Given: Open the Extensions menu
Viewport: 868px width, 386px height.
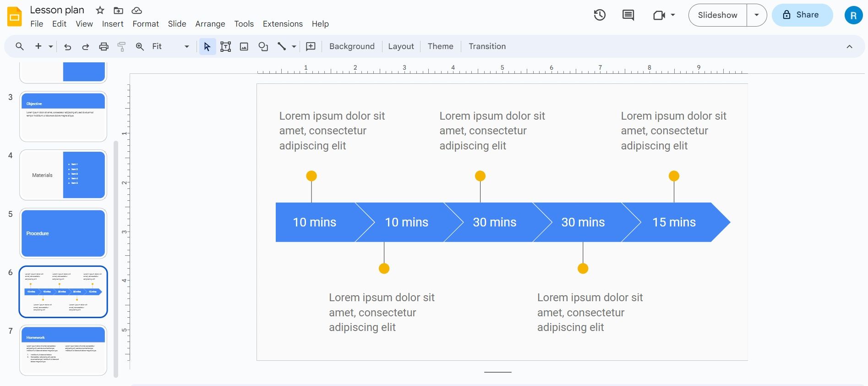Looking at the screenshot, I should click(x=283, y=24).
